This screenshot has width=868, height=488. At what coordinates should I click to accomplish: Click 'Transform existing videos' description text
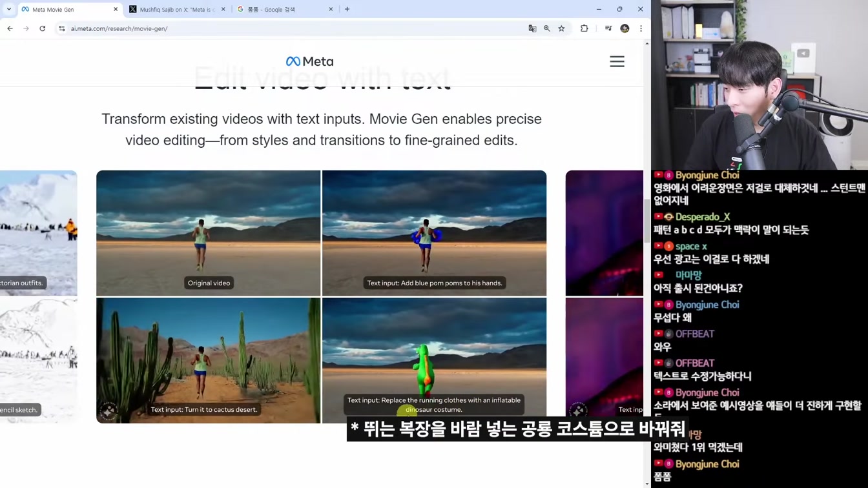point(322,129)
